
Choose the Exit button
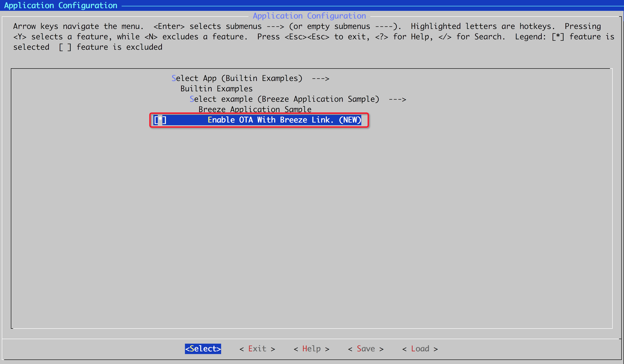click(x=257, y=349)
